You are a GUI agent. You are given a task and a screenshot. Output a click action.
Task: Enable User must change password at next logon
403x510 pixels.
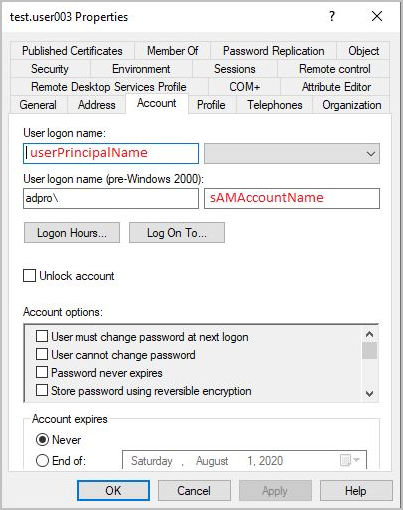tap(42, 336)
